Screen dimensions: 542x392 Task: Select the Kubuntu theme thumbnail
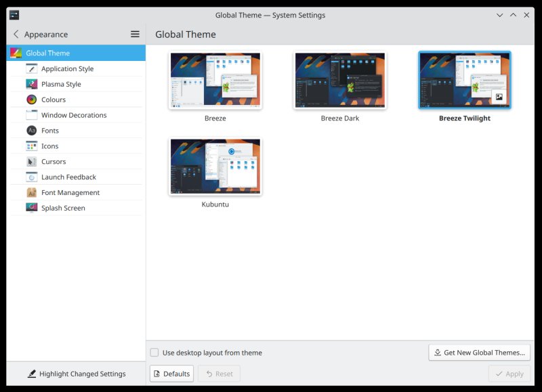pyautogui.click(x=215, y=165)
